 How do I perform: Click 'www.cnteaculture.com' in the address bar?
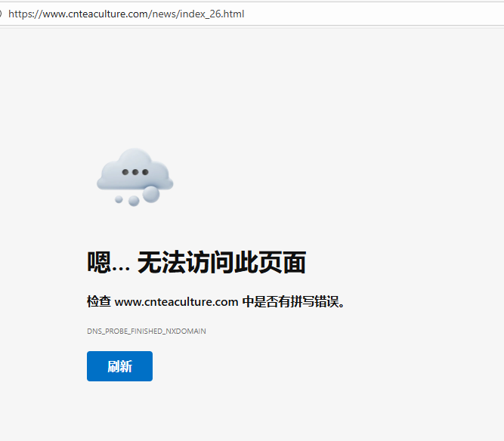(x=94, y=14)
